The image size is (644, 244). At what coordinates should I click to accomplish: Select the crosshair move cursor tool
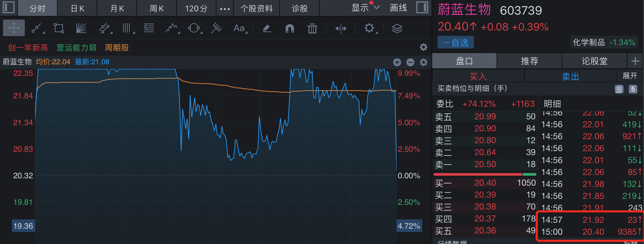pyautogui.click(x=14, y=28)
